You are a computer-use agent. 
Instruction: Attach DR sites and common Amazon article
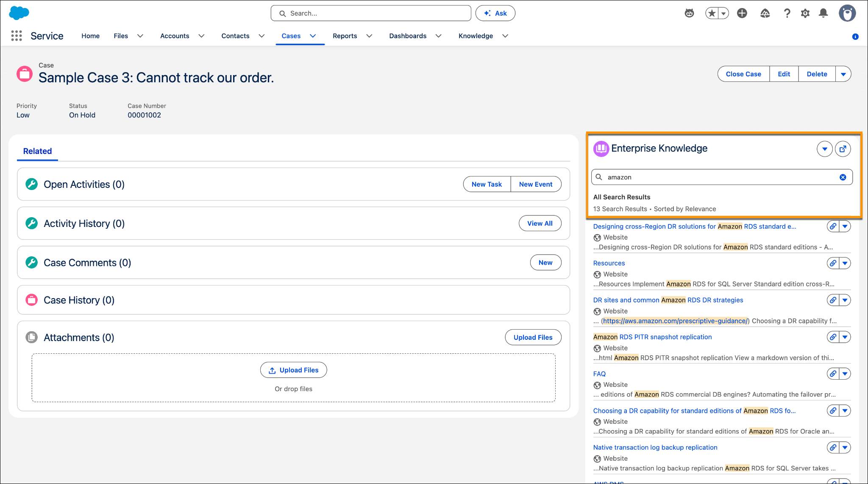point(833,300)
